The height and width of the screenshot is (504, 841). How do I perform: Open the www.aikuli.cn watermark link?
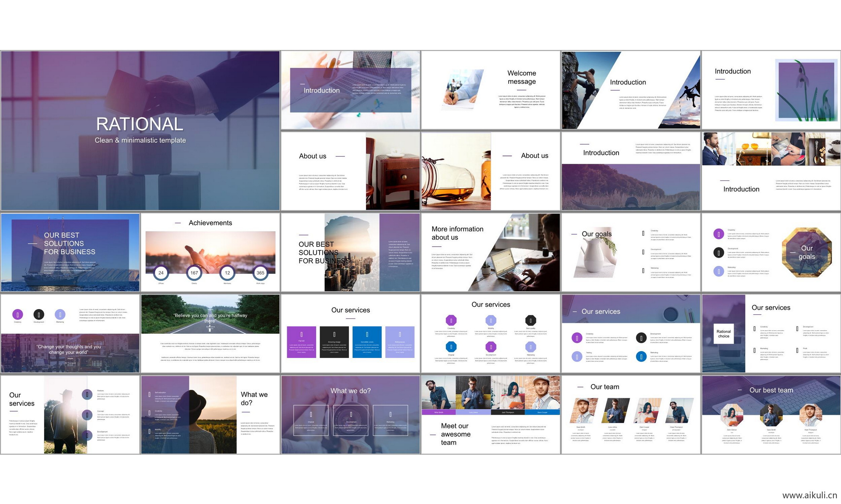pos(809,496)
